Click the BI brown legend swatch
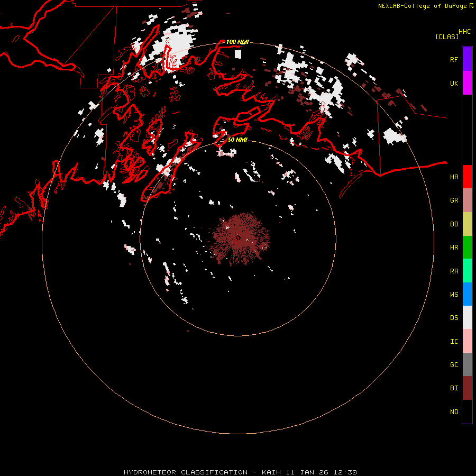 pos(467,388)
